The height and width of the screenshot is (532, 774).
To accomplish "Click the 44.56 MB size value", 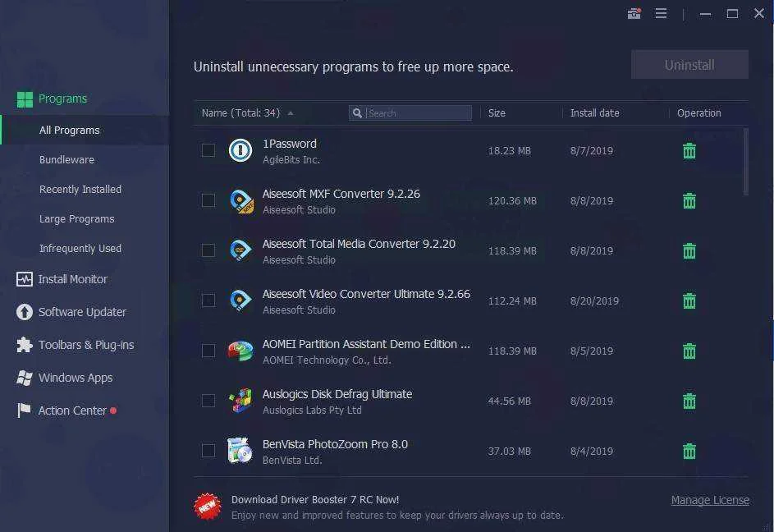I will 510,401.
